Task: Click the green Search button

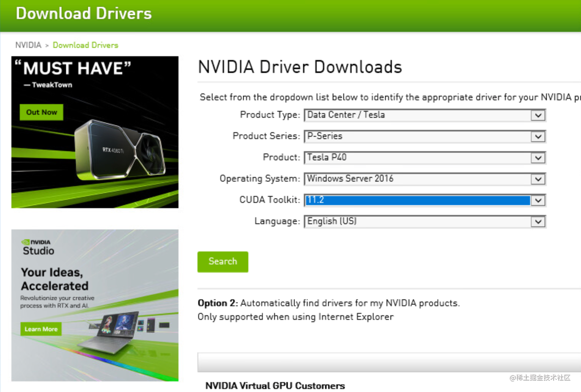Action: point(223,262)
